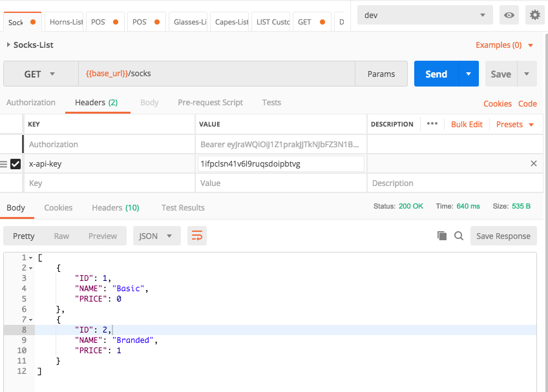Open the GET method dropdown
548x392 pixels.
41,74
